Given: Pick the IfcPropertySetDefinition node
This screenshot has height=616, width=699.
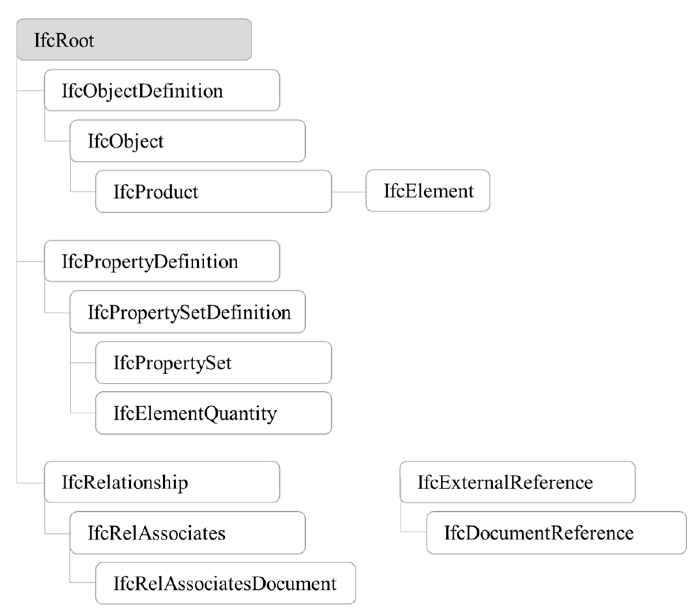Looking at the screenshot, I should [x=187, y=312].
